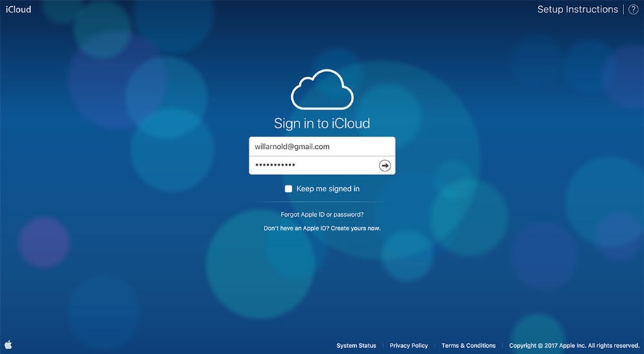Enable the Keep me signed in checkbox

(x=288, y=189)
